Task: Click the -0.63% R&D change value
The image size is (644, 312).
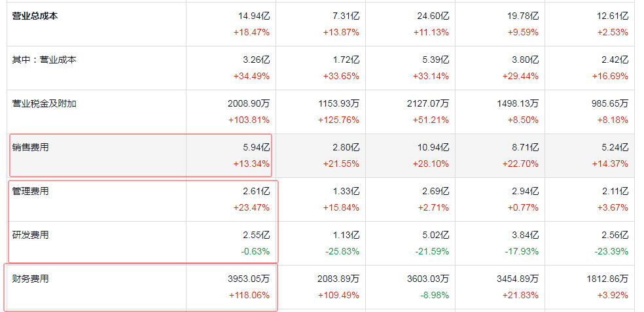Action: (x=255, y=251)
